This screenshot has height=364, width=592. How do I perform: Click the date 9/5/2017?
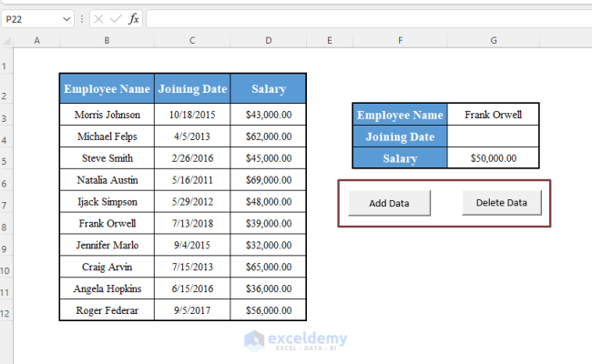tap(192, 310)
